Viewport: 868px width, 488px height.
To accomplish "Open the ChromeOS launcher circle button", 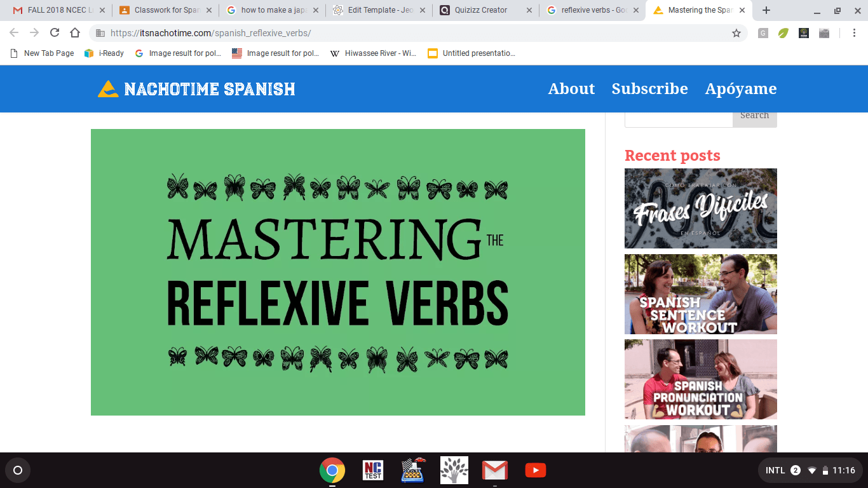I will [x=18, y=470].
